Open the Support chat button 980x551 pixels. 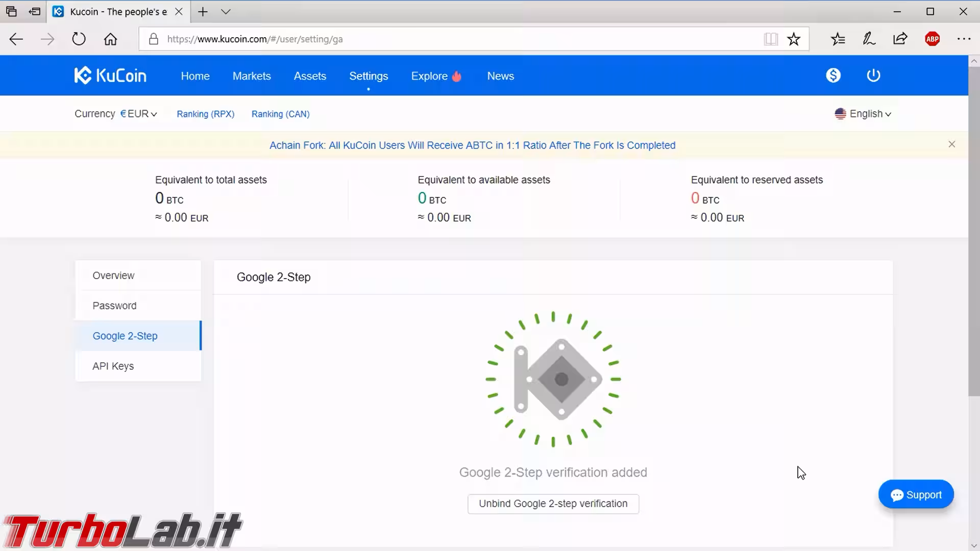click(x=916, y=494)
